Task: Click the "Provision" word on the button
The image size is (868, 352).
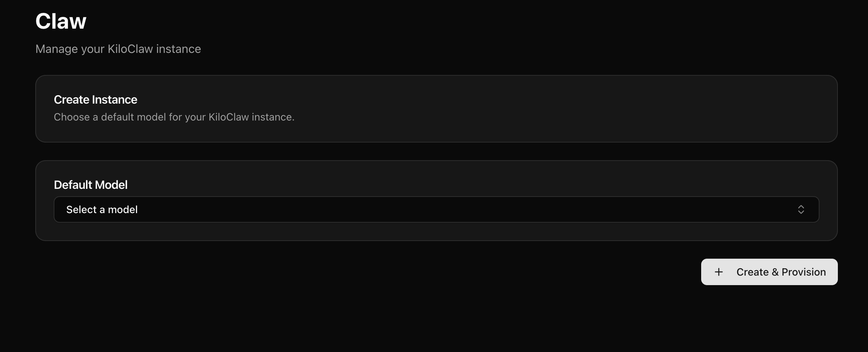Action: tap(804, 272)
